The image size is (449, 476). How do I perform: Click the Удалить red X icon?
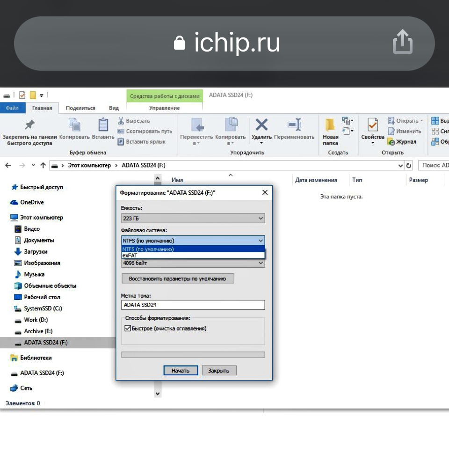pos(261,125)
